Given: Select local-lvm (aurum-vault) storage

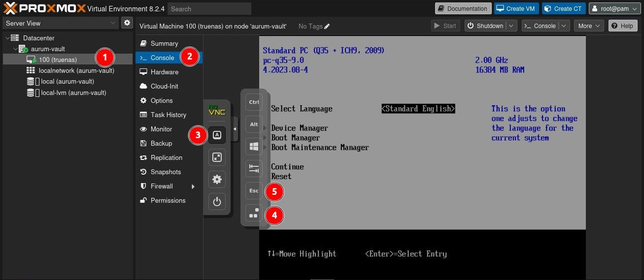Looking at the screenshot, I should (73, 93).
